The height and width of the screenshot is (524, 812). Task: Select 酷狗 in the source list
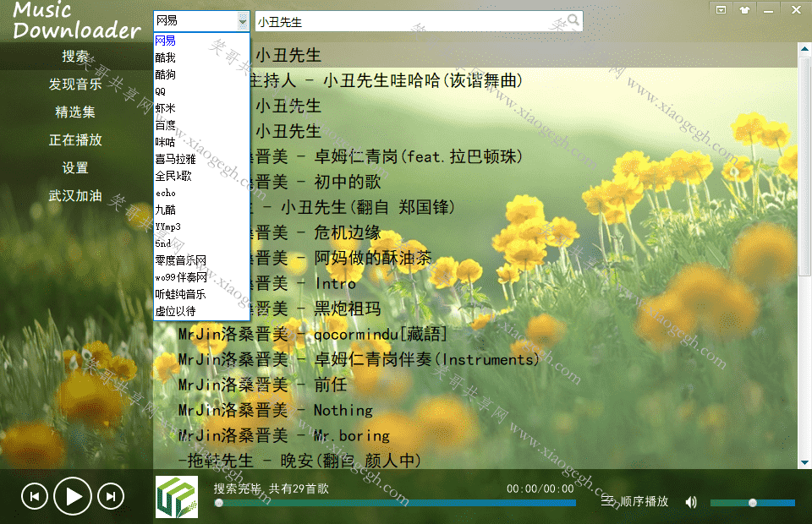pos(202,74)
